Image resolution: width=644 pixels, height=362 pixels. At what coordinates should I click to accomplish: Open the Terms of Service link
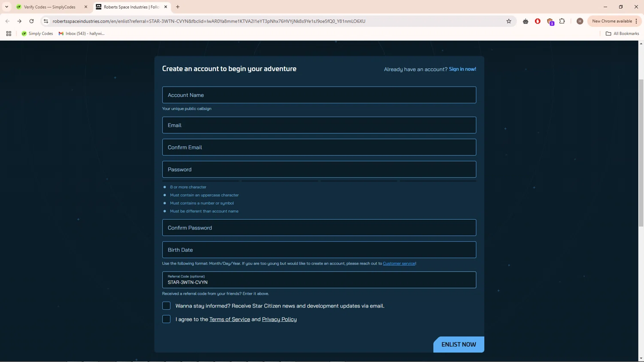pyautogui.click(x=230, y=319)
